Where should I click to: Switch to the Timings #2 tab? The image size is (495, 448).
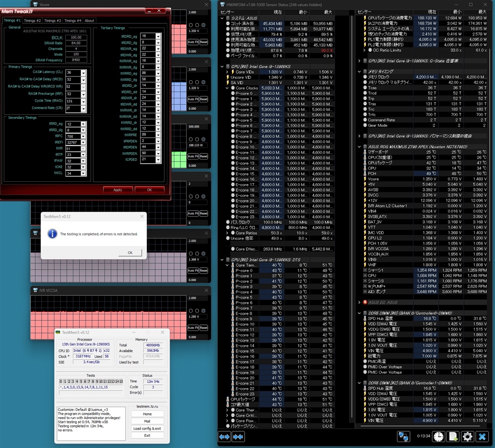32,21
